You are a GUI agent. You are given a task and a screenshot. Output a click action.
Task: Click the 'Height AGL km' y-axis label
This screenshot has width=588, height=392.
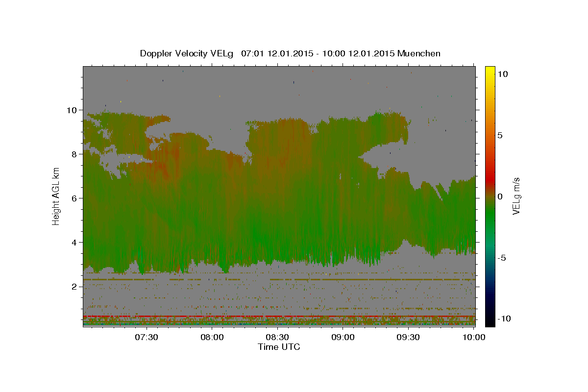coord(56,196)
